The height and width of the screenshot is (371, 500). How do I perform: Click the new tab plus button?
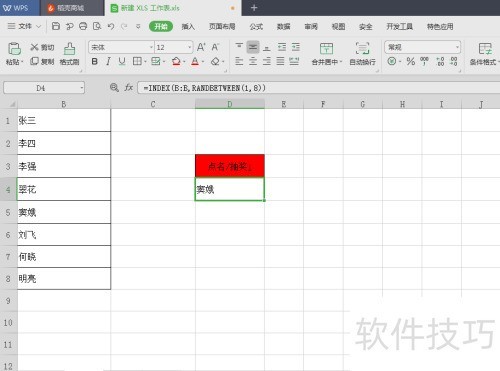coord(254,8)
